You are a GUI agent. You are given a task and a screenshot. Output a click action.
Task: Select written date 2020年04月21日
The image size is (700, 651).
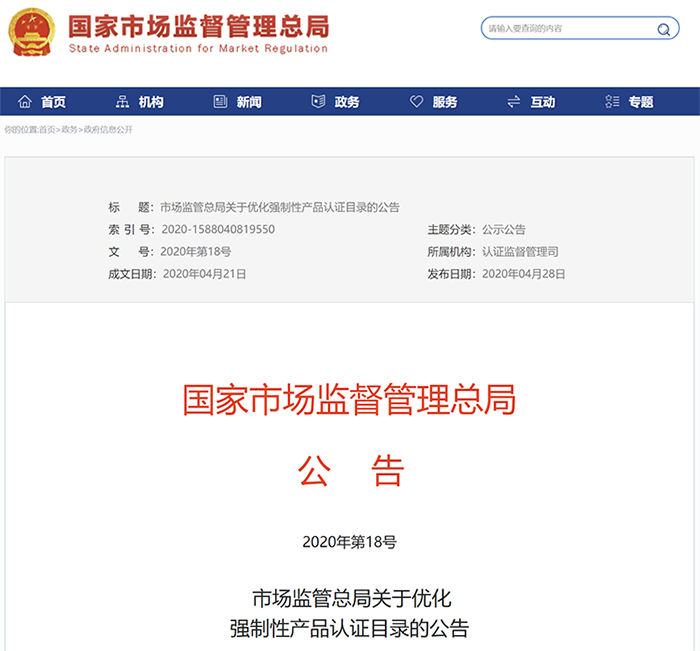(x=204, y=274)
